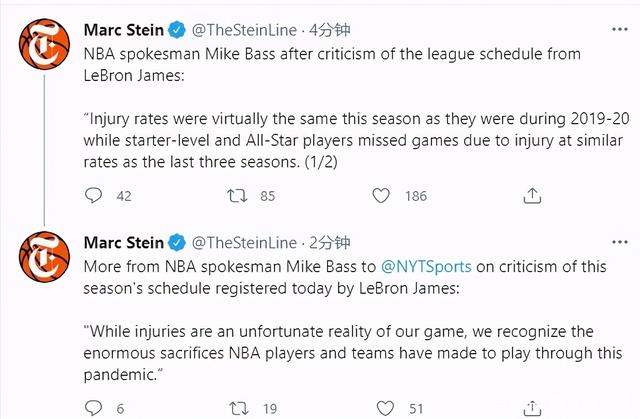Reply to the second Marc Stein tweet
The image size is (640, 419).
pos(95,408)
